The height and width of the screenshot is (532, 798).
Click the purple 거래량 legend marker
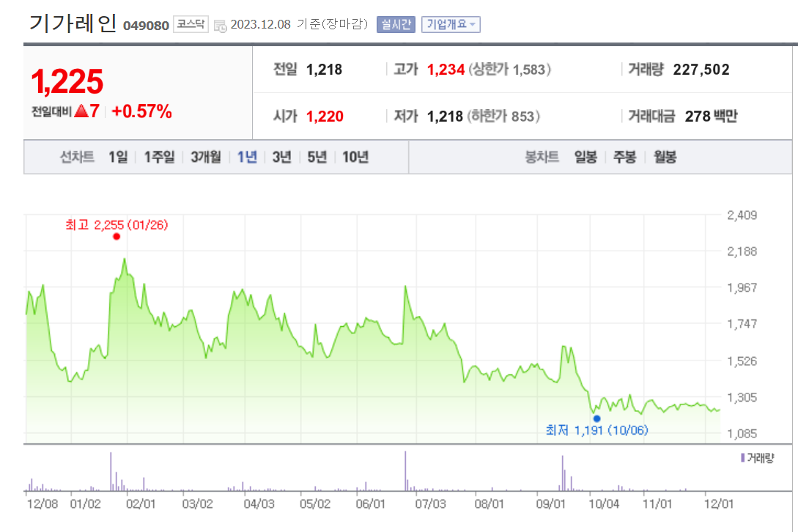click(743, 458)
